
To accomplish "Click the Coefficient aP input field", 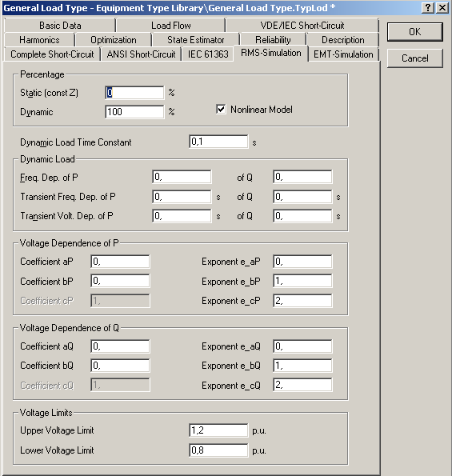I will [x=120, y=262].
